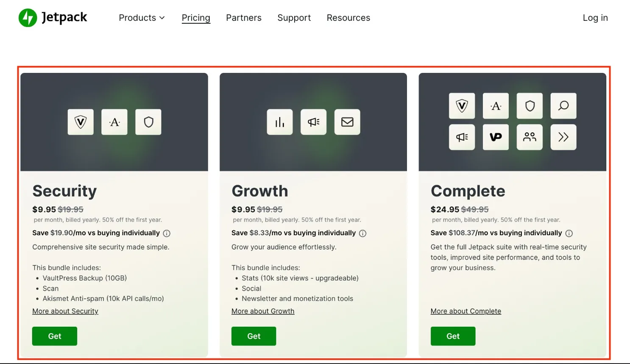Click the CRM people icon in Complete card
Viewport: 630px width, 364px height.
pos(530,137)
